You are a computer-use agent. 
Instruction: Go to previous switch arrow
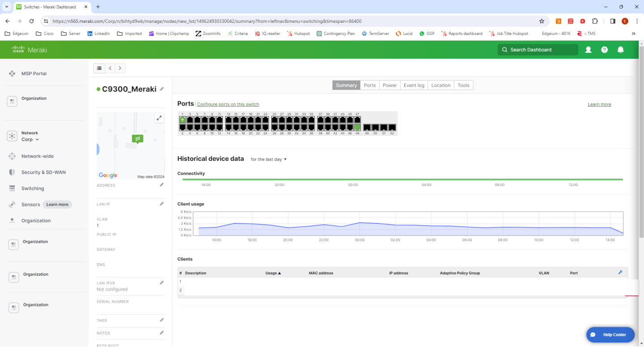coord(111,68)
